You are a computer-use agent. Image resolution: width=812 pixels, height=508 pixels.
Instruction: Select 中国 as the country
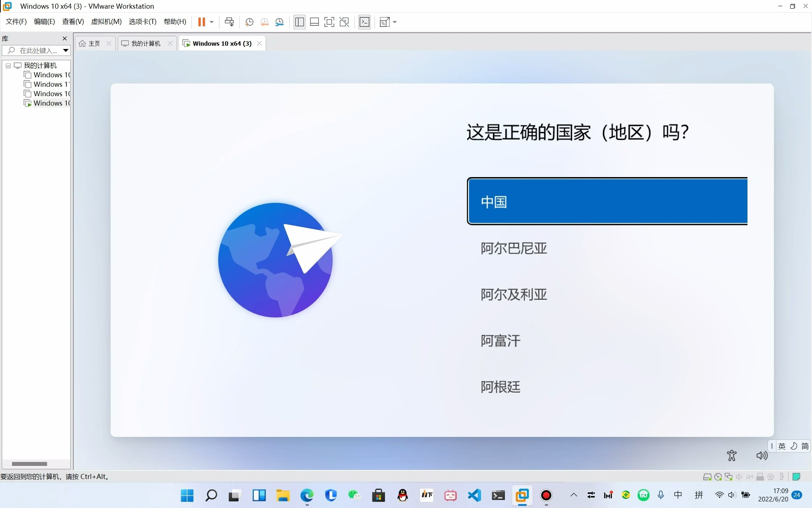pos(608,201)
